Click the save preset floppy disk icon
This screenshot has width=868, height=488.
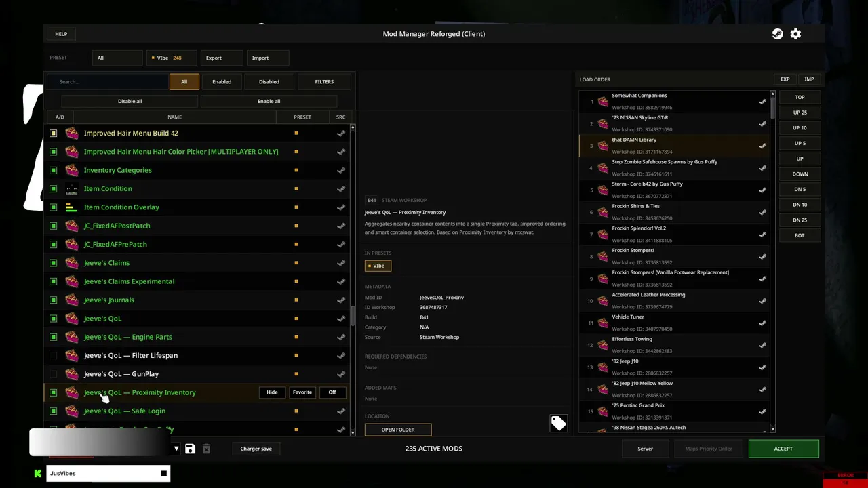pyautogui.click(x=190, y=449)
